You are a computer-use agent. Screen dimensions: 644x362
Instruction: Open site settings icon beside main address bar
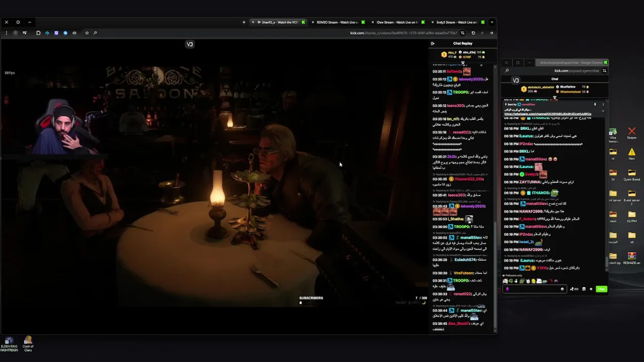point(462,33)
